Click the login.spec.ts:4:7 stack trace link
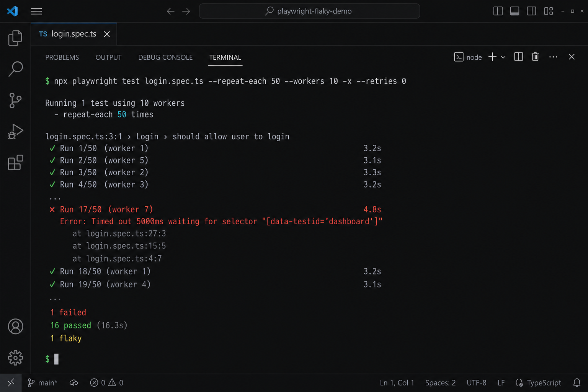Image resolution: width=588 pixels, height=392 pixels. [x=124, y=259]
